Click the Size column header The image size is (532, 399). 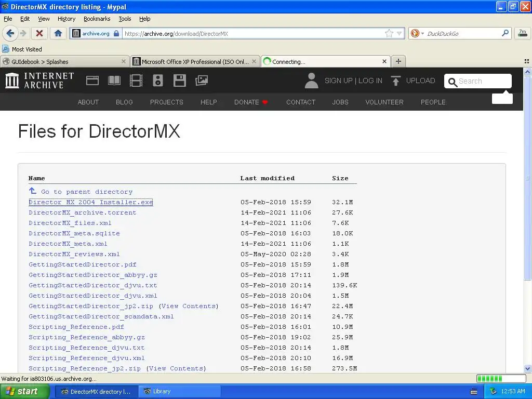[x=340, y=178]
